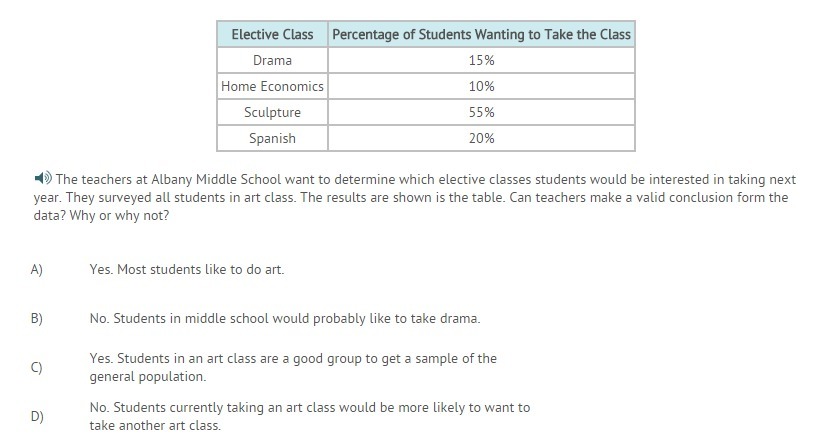824x447 pixels.
Task: Click the 'Elective Class' table header
Action: (272, 34)
